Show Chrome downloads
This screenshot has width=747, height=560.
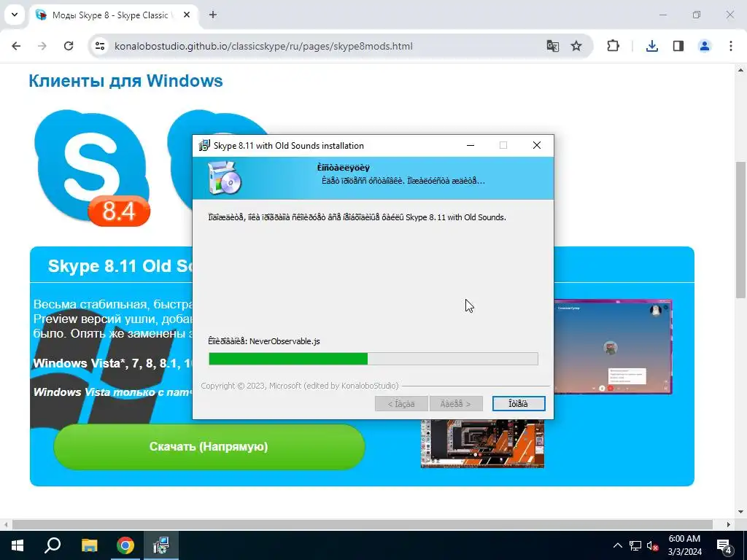point(651,46)
